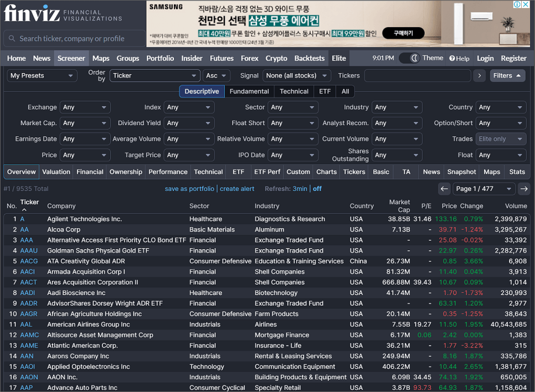Open the Signal dropdown

[x=296, y=75]
